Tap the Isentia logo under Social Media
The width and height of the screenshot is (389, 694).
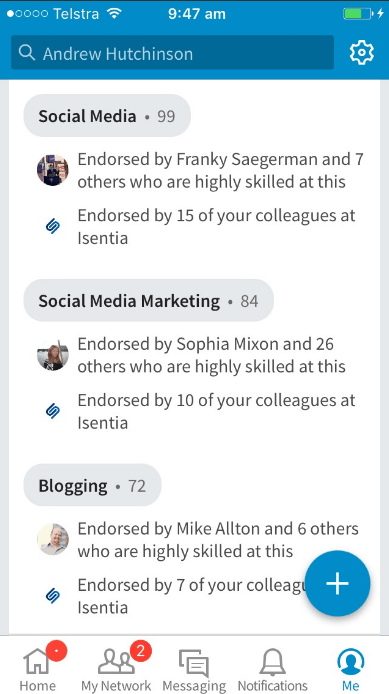coord(53,227)
